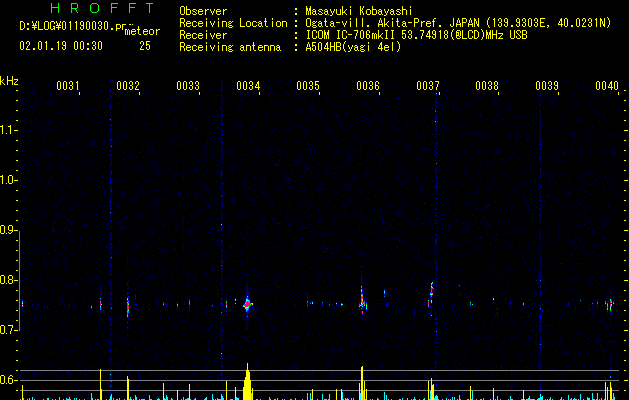Click the word meteor label

click(142, 31)
